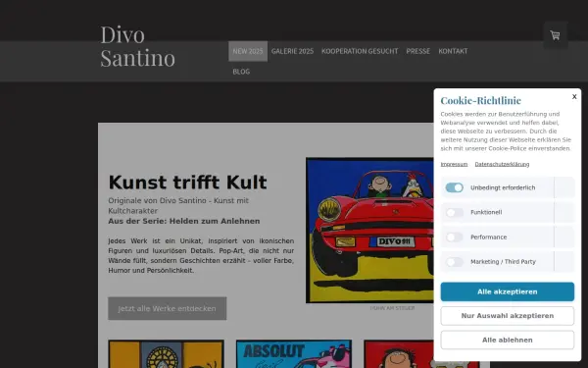This screenshot has width=588, height=368.
Task: Click the Kunst trifft Kult heading
Action: pos(187,183)
